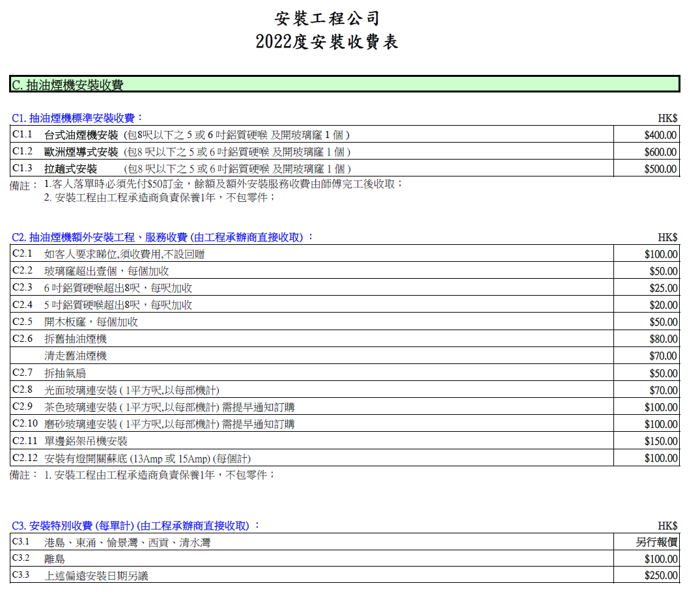Select the C1.3 拉趟式安裝 item label
Screen dimensions: 700x605
(70, 169)
